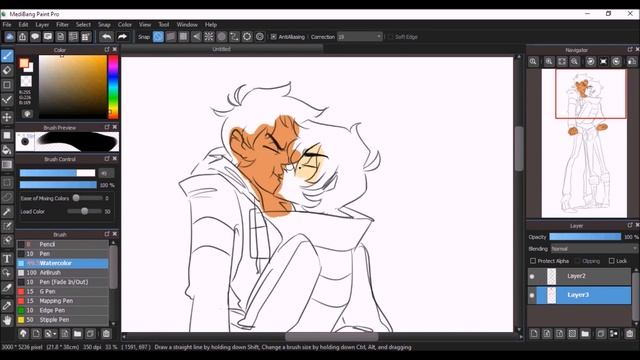This screenshot has width=640, height=360.
Task: Enable the Clipping checkbox
Action: point(577,261)
